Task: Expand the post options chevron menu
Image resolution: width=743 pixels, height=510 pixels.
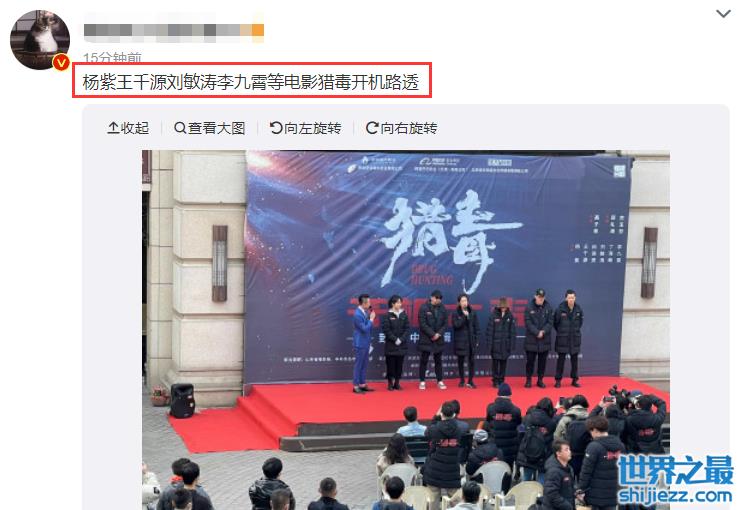Action: (x=723, y=14)
